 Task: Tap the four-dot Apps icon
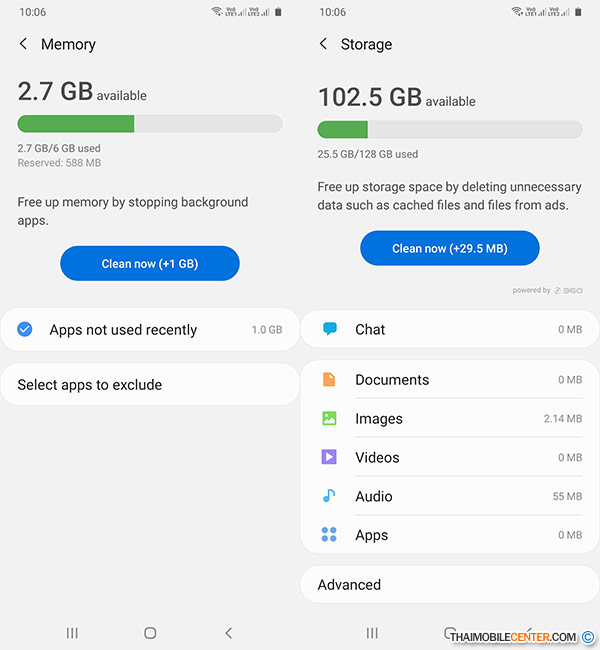pos(329,534)
